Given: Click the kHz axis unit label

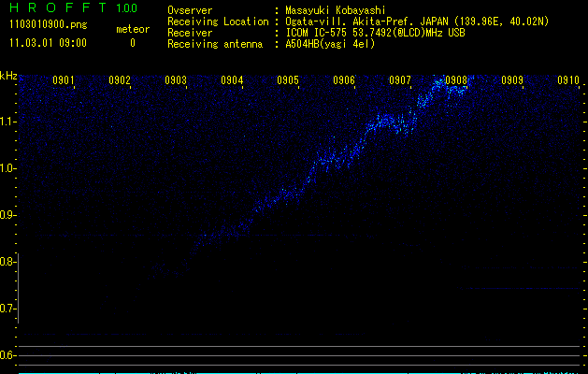Looking at the screenshot, I should (x=8, y=76).
